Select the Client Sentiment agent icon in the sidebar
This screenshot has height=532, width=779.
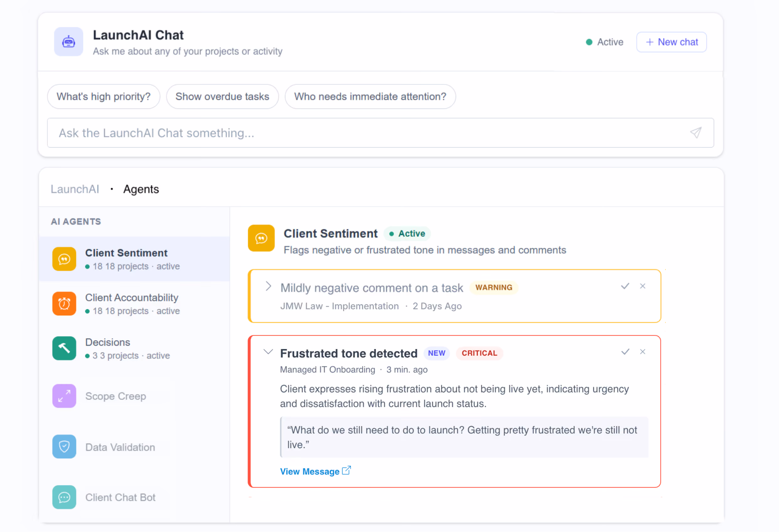(x=64, y=259)
